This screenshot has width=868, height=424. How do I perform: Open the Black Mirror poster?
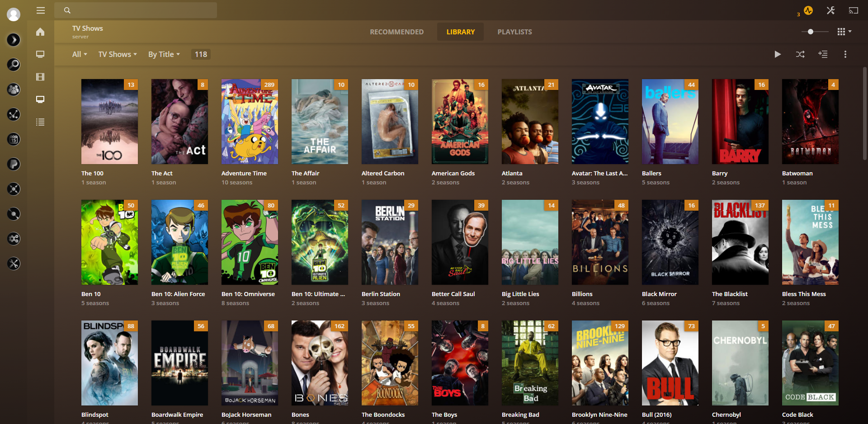pyautogui.click(x=670, y=242)
